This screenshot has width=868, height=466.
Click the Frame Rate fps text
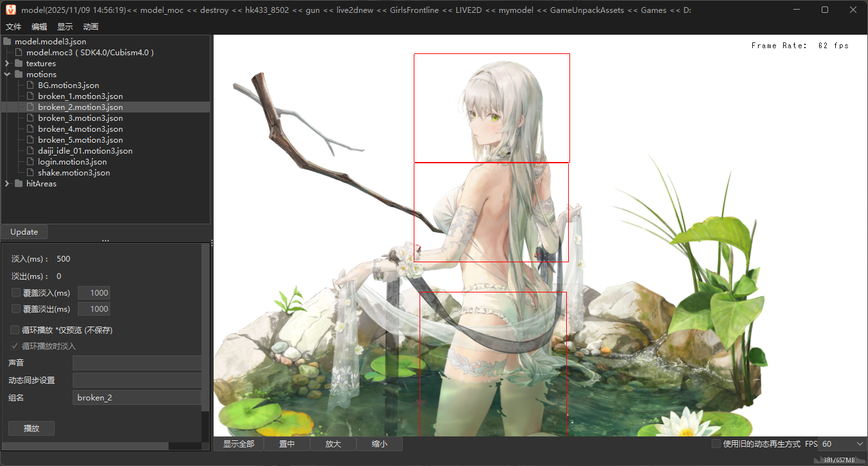coord(800,46)
